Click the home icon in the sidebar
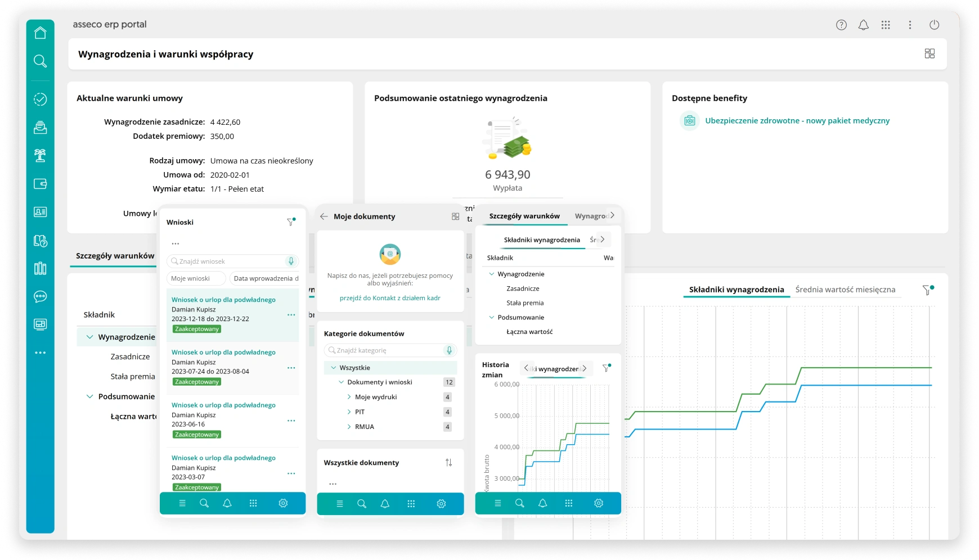This screenshot has height=560, width=979. click(40, 33)
